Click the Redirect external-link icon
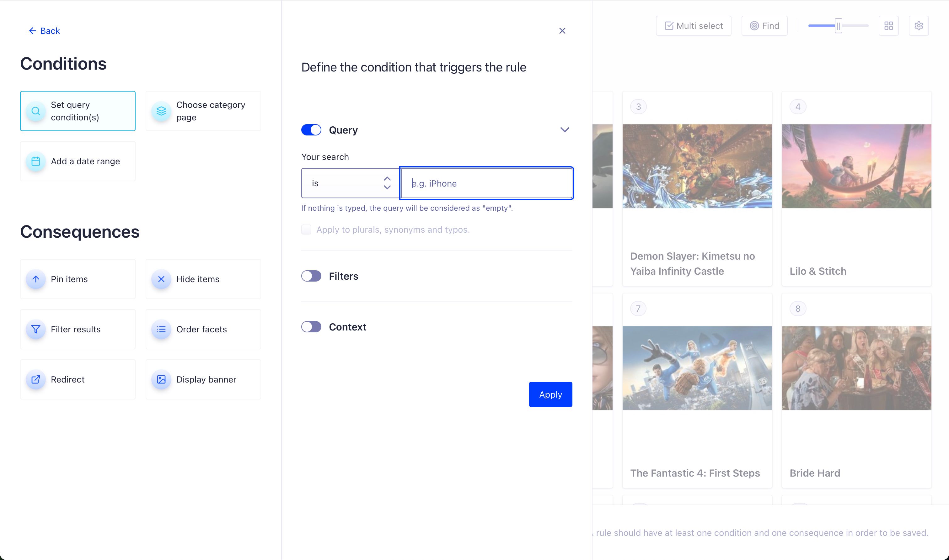This screenshot has height=560, width=949. click(x=35, y=380)
